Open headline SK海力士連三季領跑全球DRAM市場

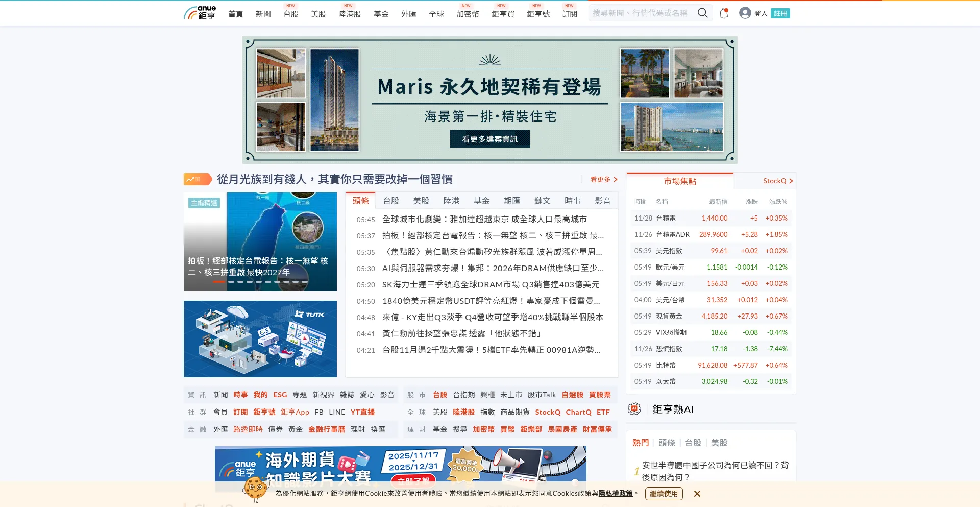491,284
